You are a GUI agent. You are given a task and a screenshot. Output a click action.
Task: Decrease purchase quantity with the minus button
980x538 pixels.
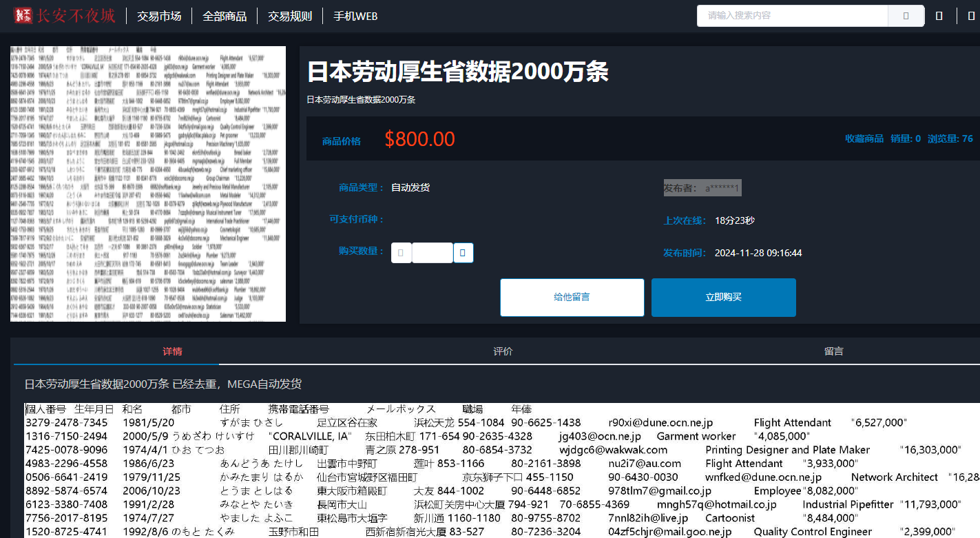coord(402,253)
